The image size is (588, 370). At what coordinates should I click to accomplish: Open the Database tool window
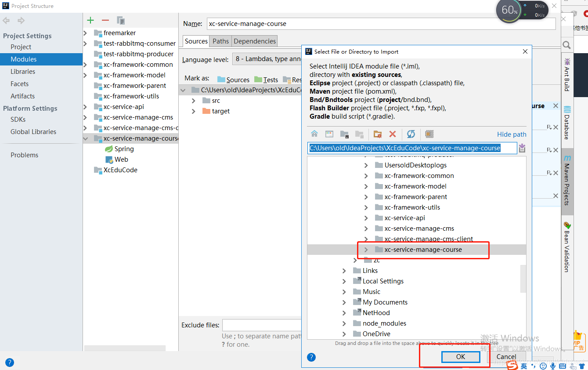[567, 123]
